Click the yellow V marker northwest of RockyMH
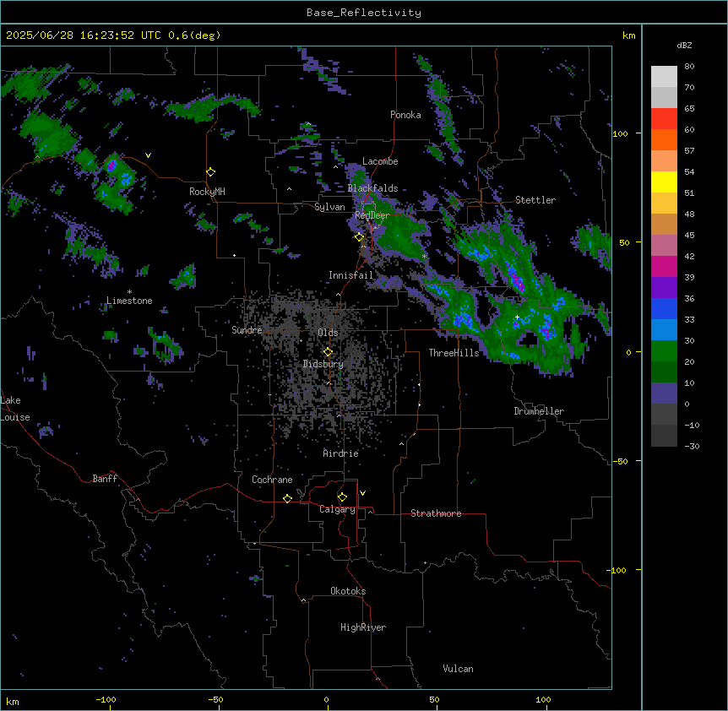728x711 pixels. pyautogui.click(x=148, y=155)
